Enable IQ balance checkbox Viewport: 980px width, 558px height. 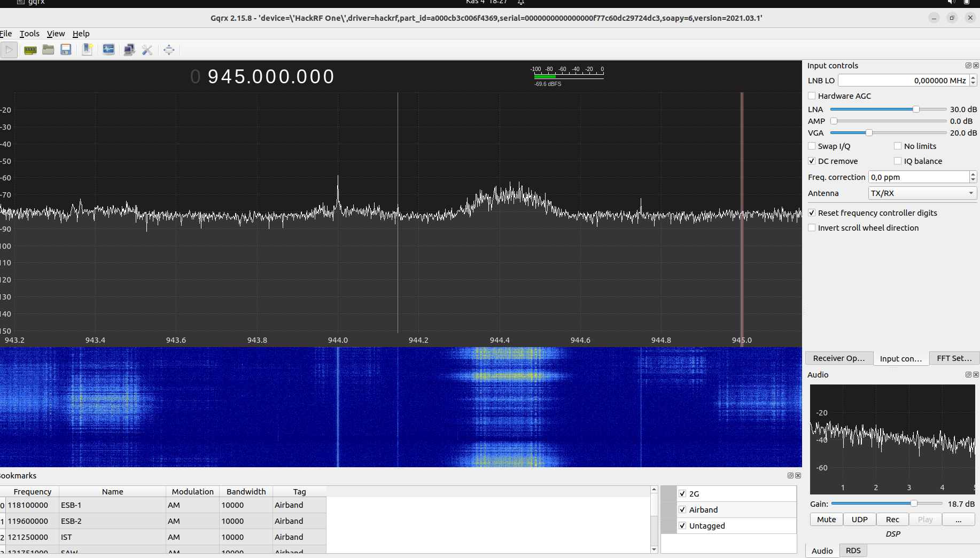[x=898, y=161]
